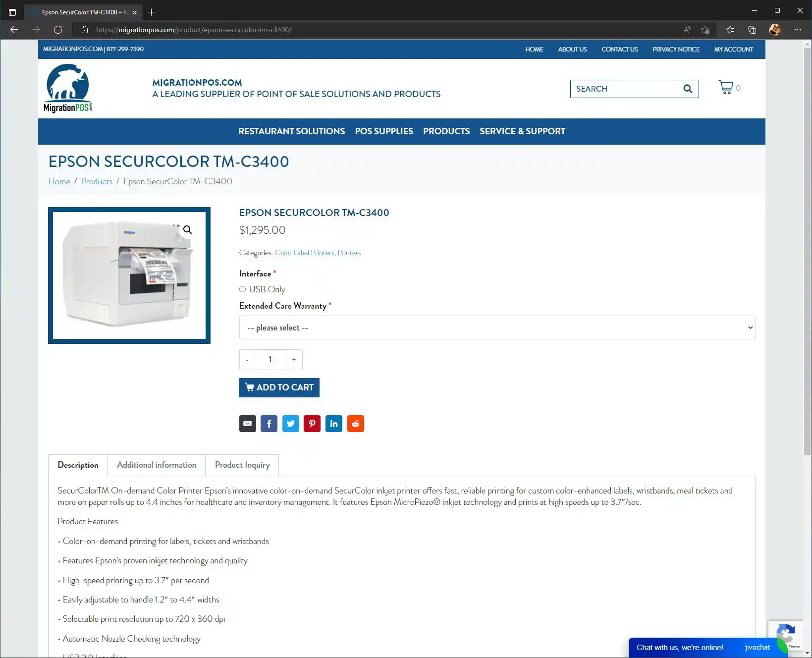Open Restaurant Solutions menu

[292, 131]
